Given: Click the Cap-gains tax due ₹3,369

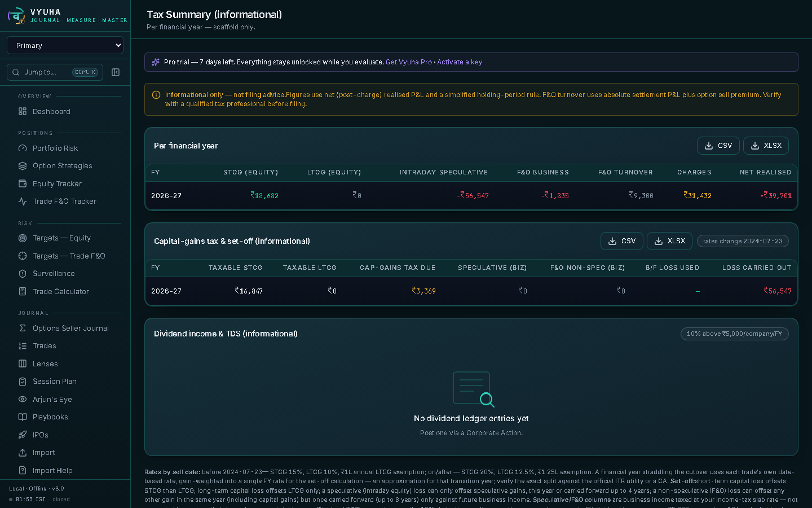Looking at the screenshot, I should 423,291.
